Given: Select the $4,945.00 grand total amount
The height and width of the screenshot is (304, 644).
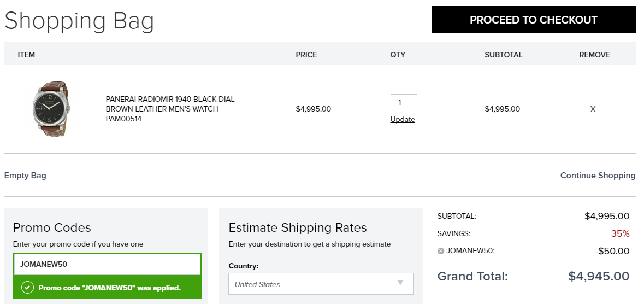Looking at the screenshot, I should 599,276.
